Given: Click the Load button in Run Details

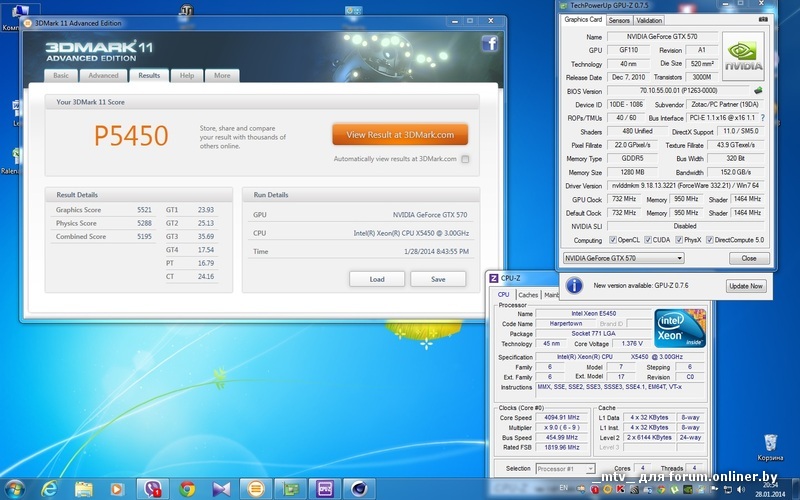Looking at the screenshot, I should (377, 279).
